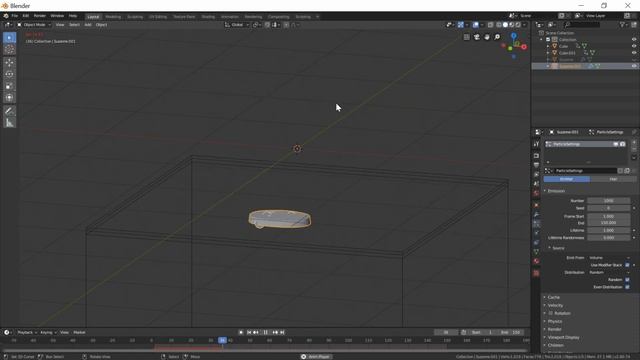This screenshot has width=640, height=360.
Task: Click the particle Number value field
Action: [x=609, y=201]
